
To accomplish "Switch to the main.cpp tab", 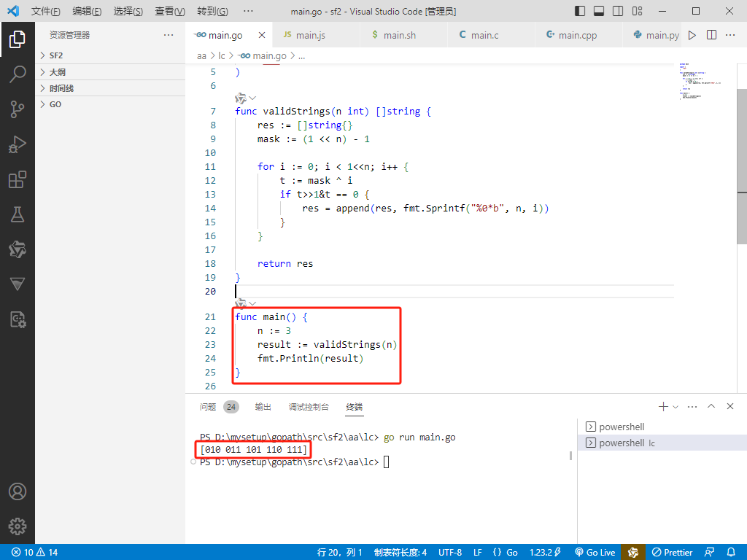I will click(578, 35).
